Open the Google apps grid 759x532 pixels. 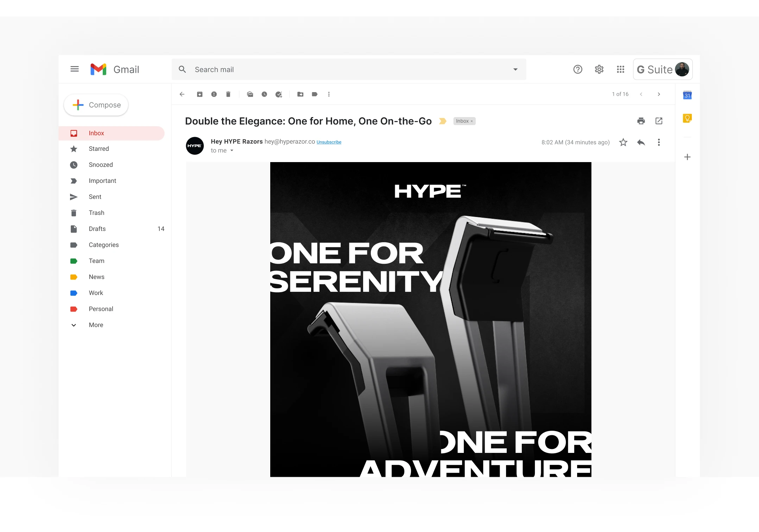(x=621, y=69)
